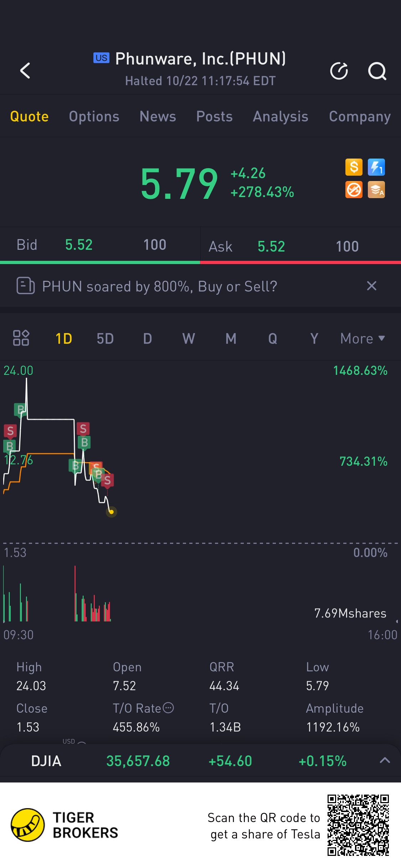Tap the 5.79 last price

(x=179, y=184)
